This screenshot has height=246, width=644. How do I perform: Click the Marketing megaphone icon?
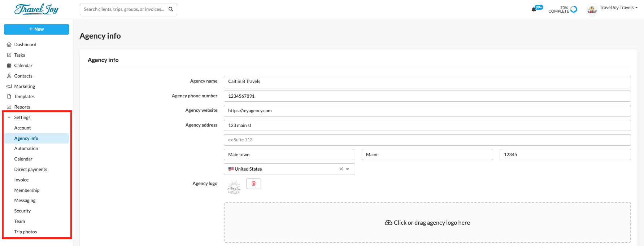click(9, 87)
